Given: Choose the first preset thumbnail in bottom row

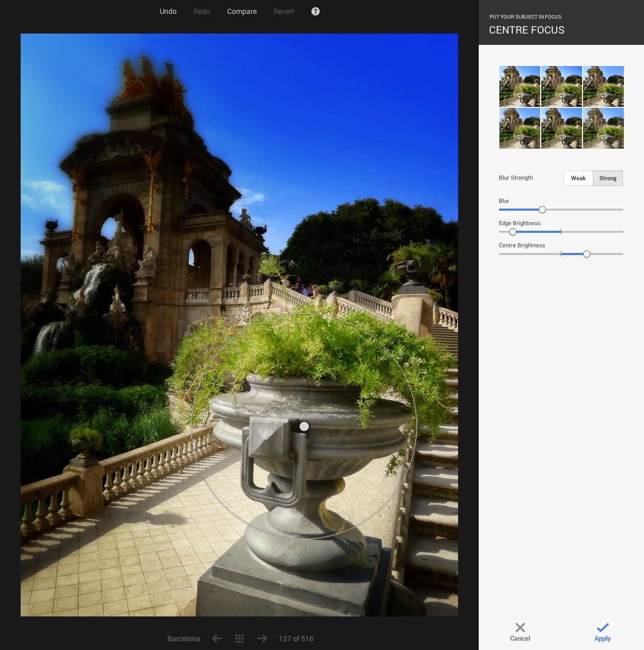Looking at the screenshot, I should pyautogui.click(x=520, y=128).
